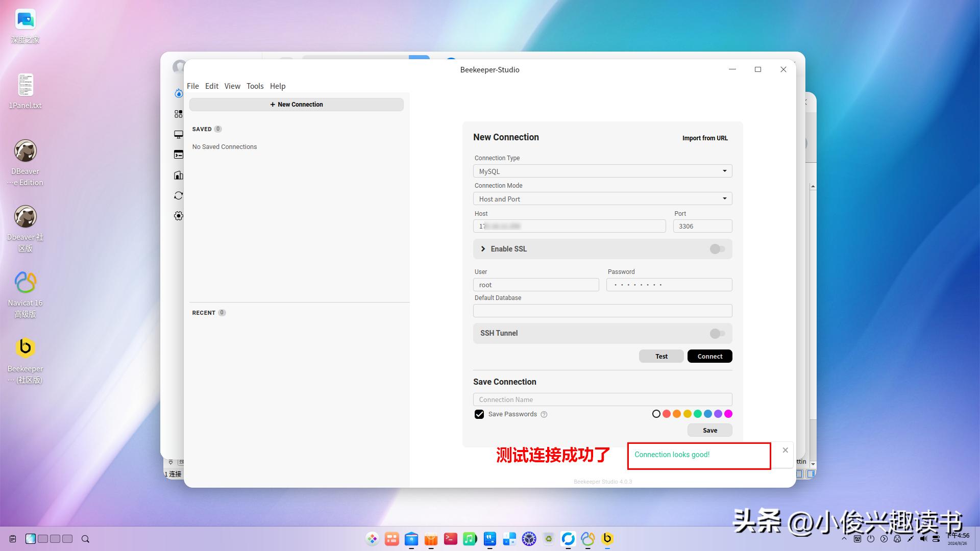The image size is (980, 551).
Task: Open the Connection Mode dropdown
Action: click(x=602, y=198)
